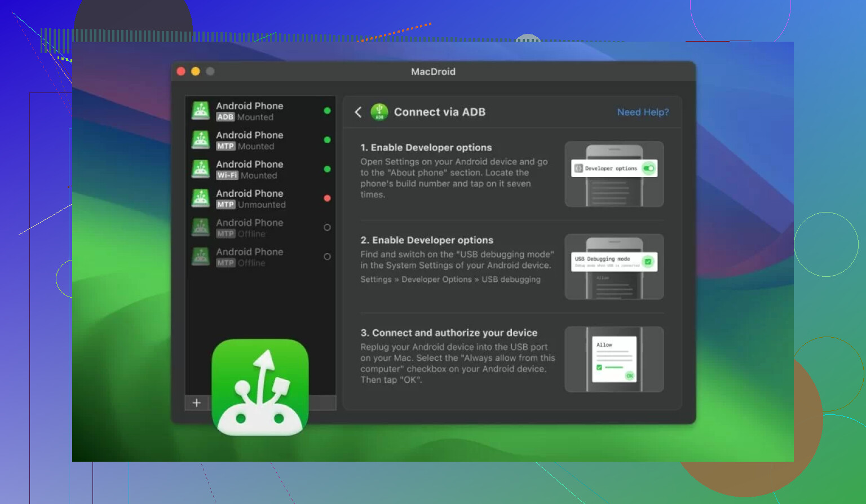Viewport: 866px width, 504px height.
Task: Click the dimmed icon of second Offline phone
Action: 201,257
